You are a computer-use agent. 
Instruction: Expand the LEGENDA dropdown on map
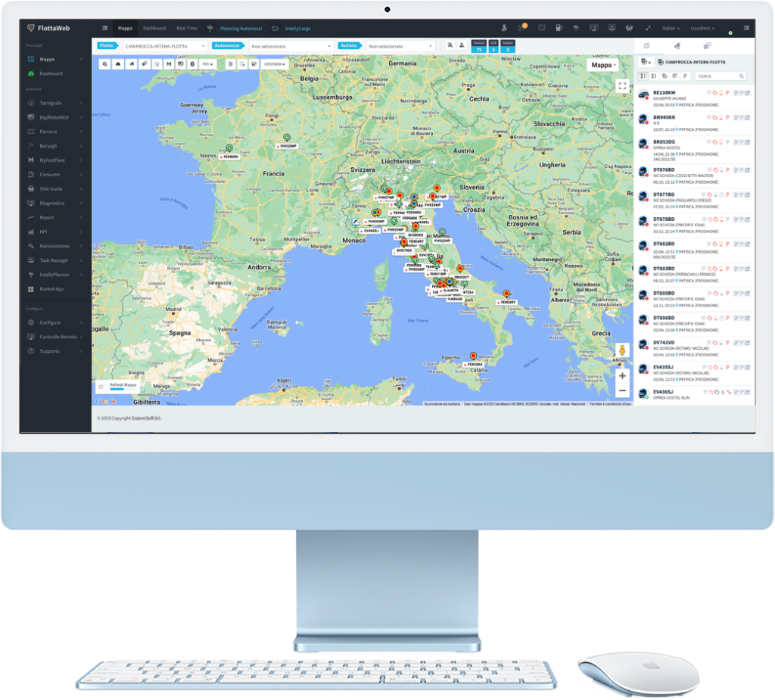(274, 64)
